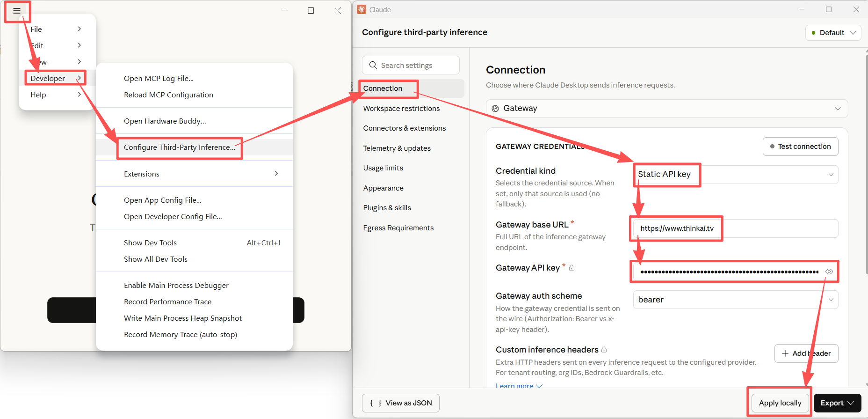Expand the File menu

(x=56, y=29)
